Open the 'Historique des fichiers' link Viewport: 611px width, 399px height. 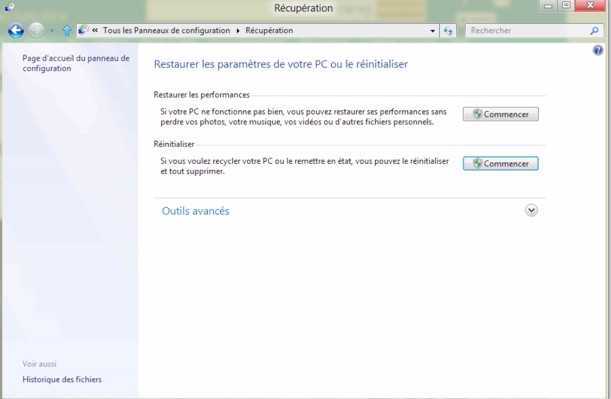(62, 380)
